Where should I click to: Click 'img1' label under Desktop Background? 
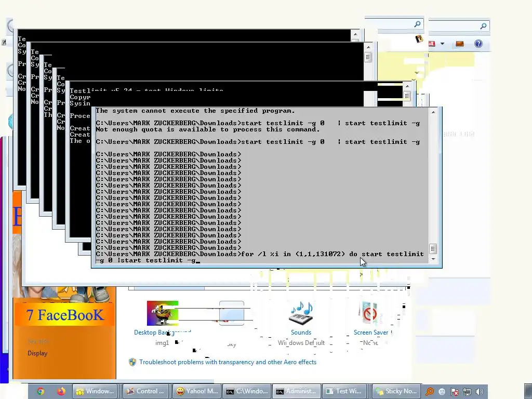click(162, 343)
